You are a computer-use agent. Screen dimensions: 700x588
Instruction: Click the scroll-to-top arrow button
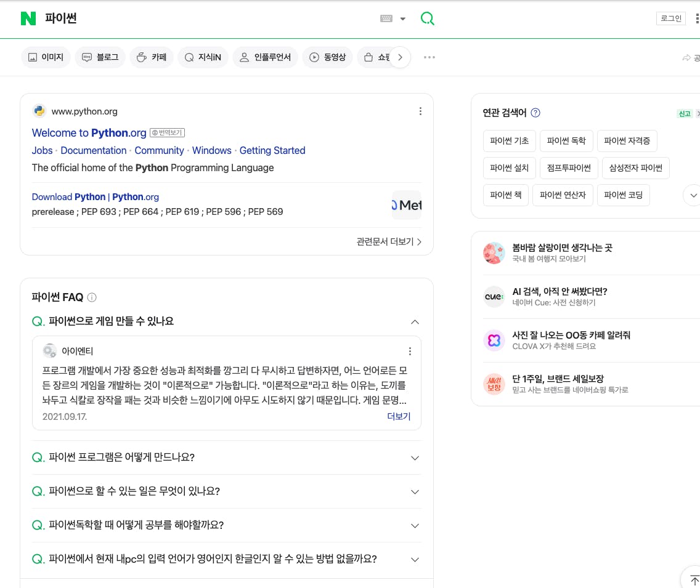[694, 579]
